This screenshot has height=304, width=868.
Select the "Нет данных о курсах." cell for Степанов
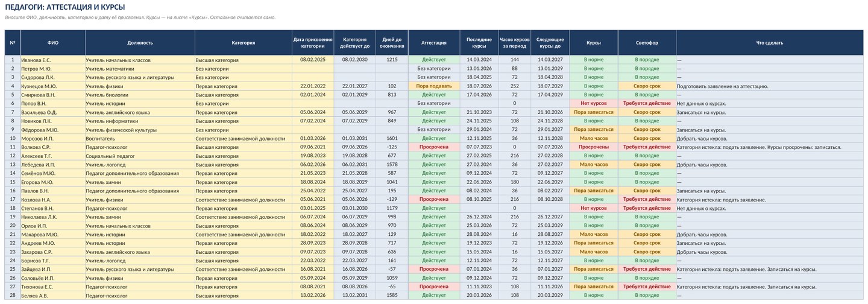(770, 209)
